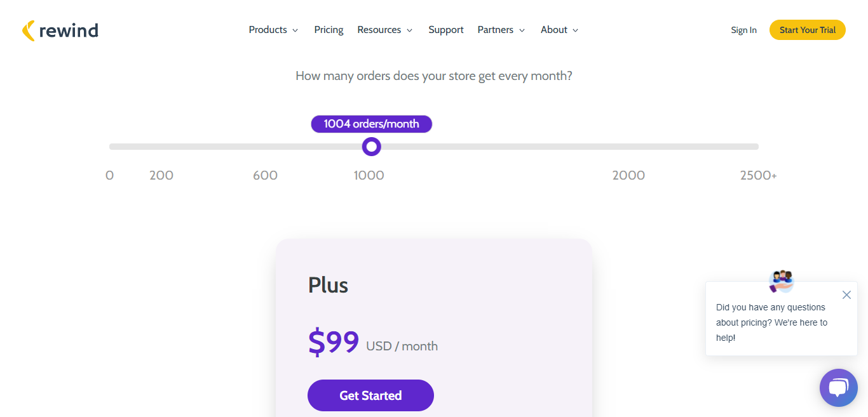Click the 1000 orders scale label
Screen dimensions: 868x417
pos(369,175)
